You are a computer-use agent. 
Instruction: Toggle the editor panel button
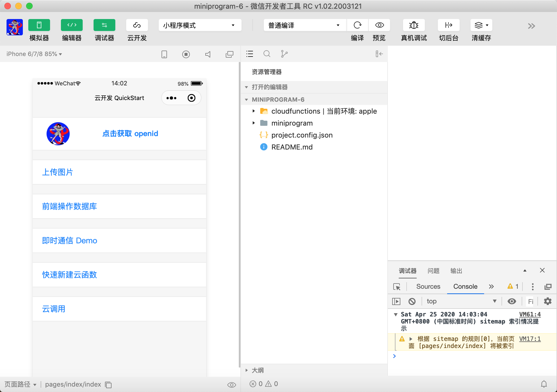coord(72,25)
